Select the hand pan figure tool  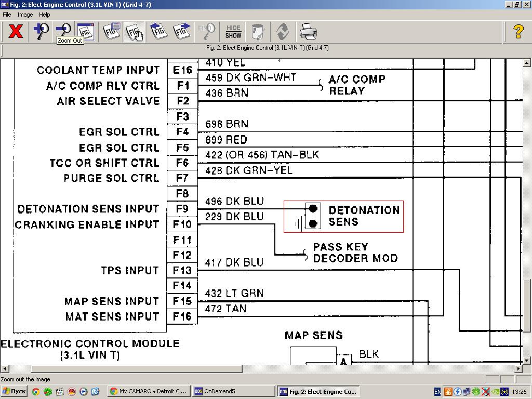click(134, 32)
